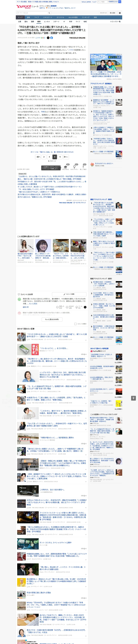Screen dimensions: 138x644
Task: Click the キーワードを入力 search field
Action: [x=32, y=13]
